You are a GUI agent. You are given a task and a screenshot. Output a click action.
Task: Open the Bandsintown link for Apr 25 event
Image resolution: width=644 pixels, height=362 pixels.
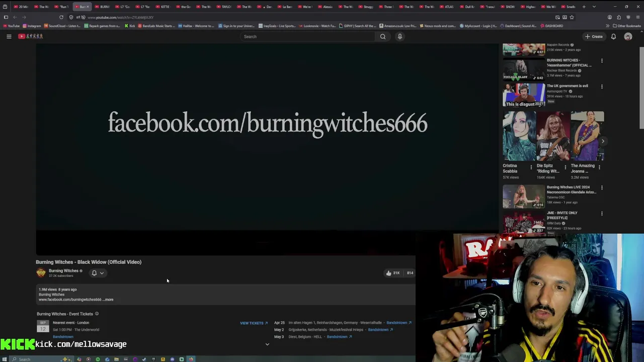398,323
